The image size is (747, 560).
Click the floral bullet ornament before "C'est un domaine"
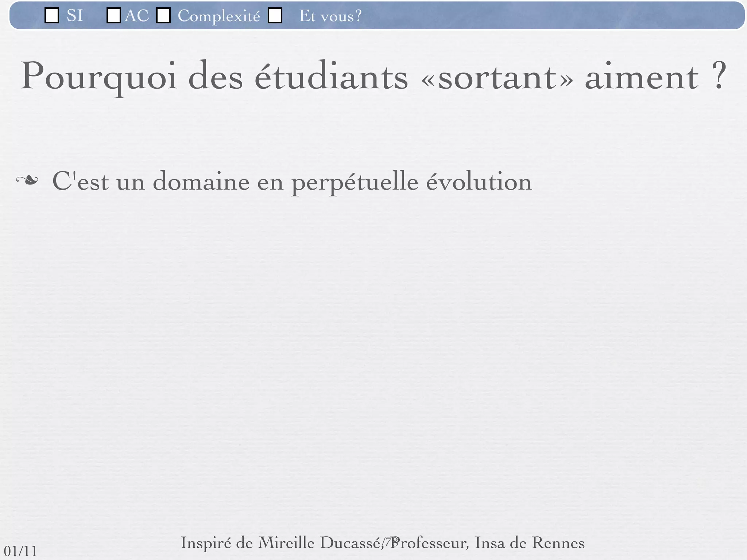pos(27,180)
